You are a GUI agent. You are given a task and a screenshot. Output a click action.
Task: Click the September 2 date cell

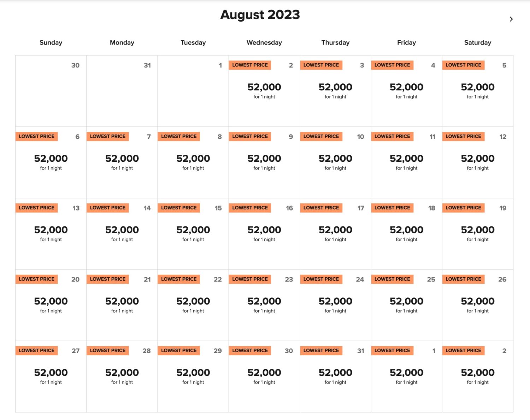point(478,376)
